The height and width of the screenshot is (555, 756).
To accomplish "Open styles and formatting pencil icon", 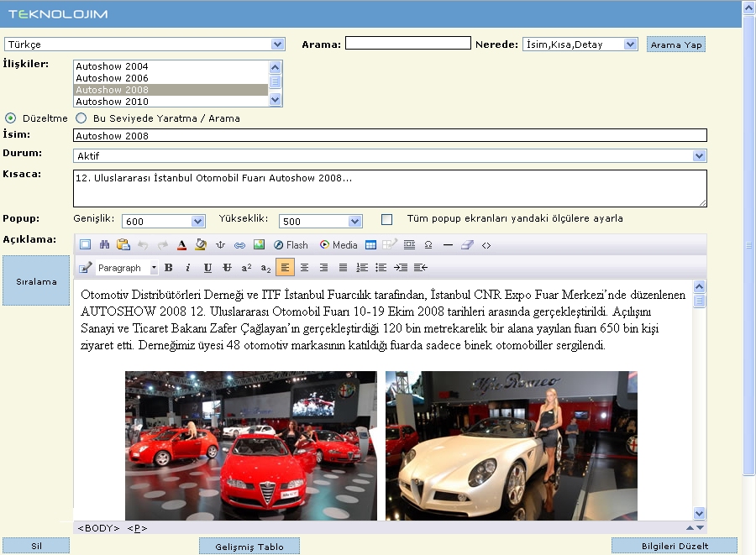I will click(x=86, y=267).
